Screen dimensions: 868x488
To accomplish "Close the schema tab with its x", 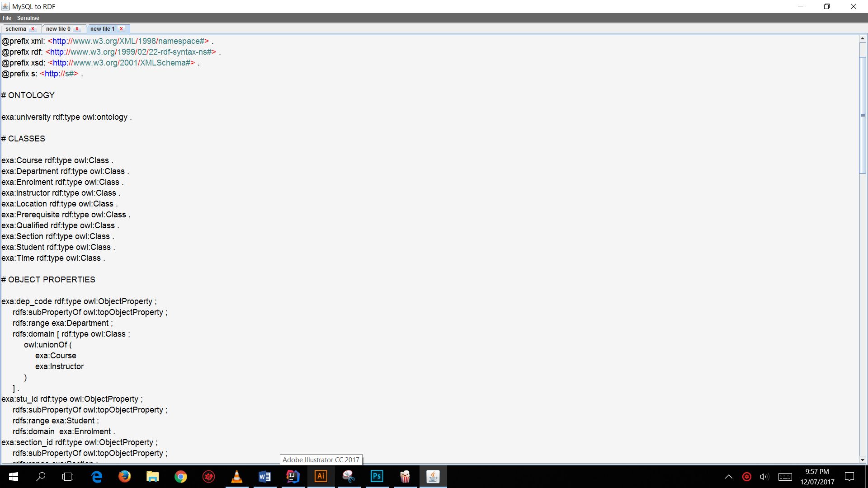I will tap(33, 29).
